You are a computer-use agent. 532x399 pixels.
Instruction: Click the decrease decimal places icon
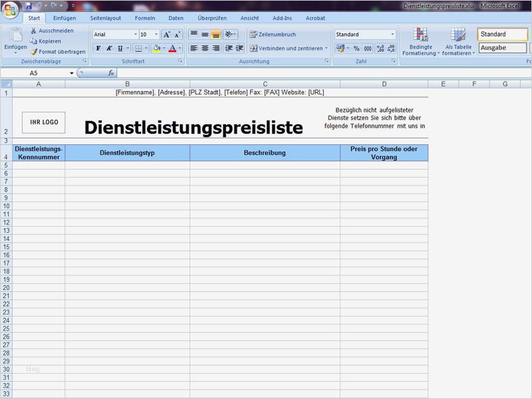point(391,48)
